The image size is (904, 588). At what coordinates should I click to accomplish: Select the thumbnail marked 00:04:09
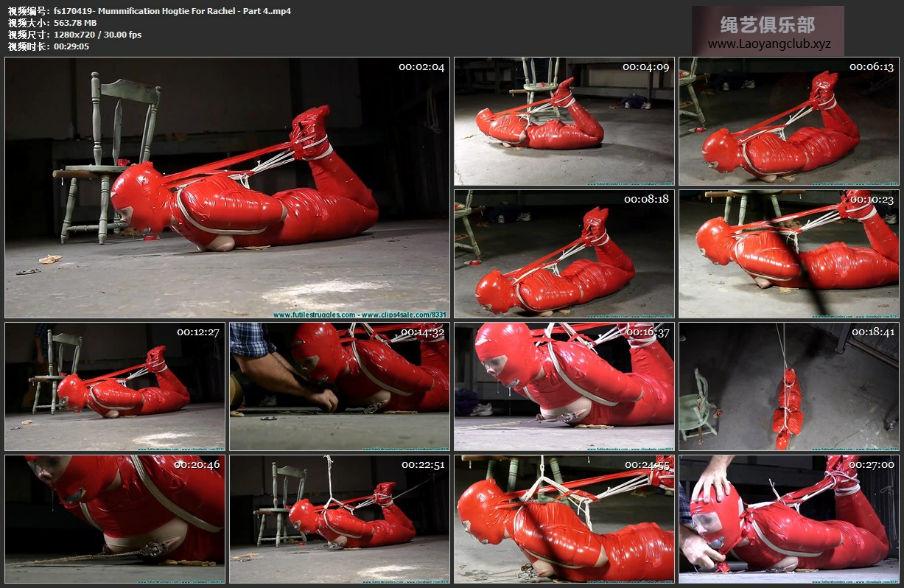[x=564, y=121]
